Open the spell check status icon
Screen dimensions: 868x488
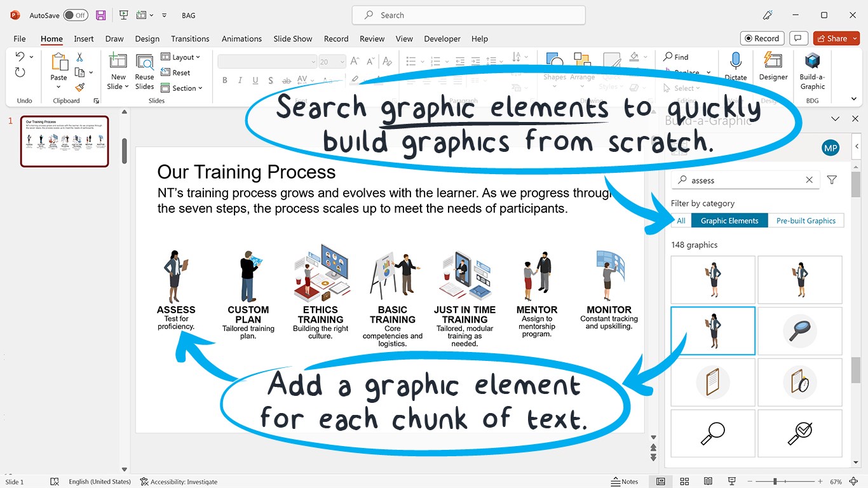point(55,482)
